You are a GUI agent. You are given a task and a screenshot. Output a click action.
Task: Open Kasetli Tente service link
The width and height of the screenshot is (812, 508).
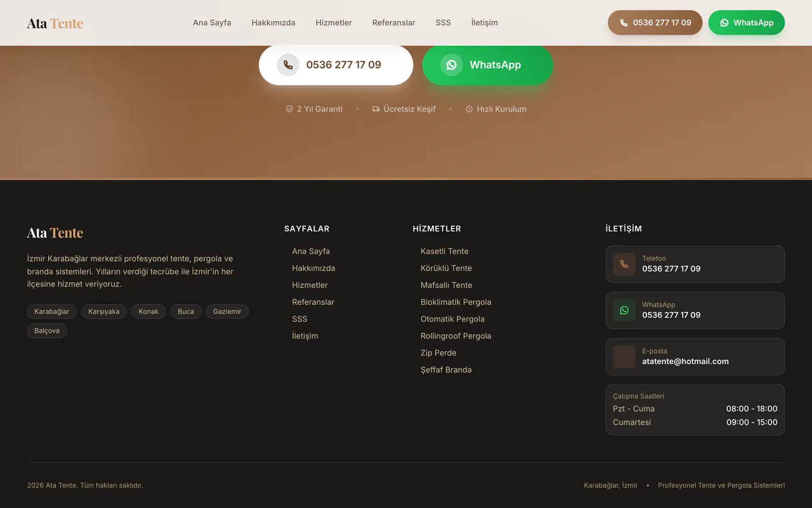click(445, 251)
